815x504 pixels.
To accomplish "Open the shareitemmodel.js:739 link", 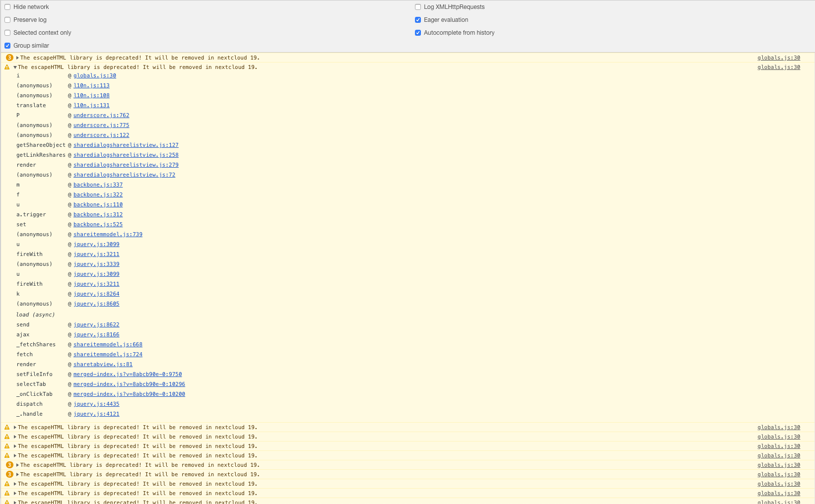I will pyautogui.click(x=108, y=234).
